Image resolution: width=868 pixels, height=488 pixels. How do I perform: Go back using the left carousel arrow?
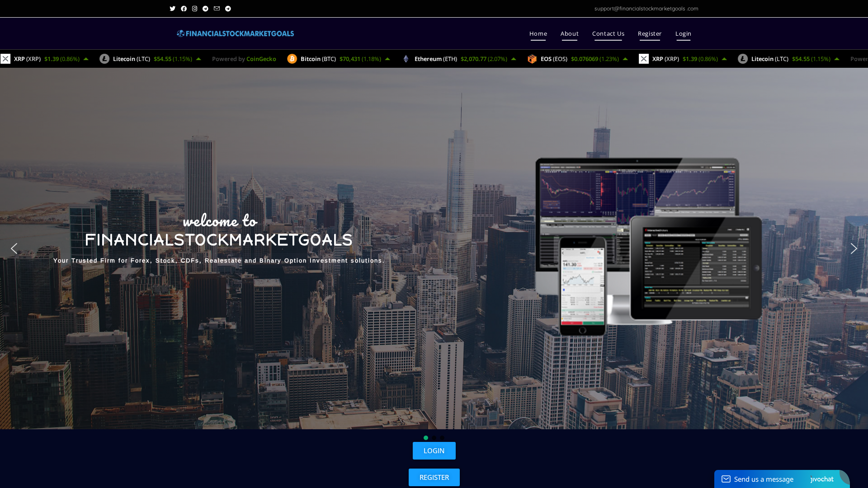click(14, 249)
